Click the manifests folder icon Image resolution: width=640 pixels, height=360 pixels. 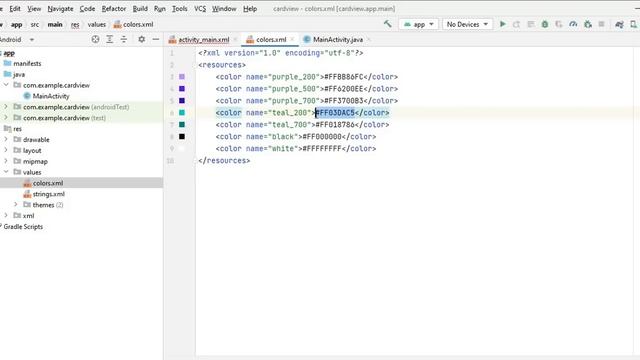[x=7, y=63]
